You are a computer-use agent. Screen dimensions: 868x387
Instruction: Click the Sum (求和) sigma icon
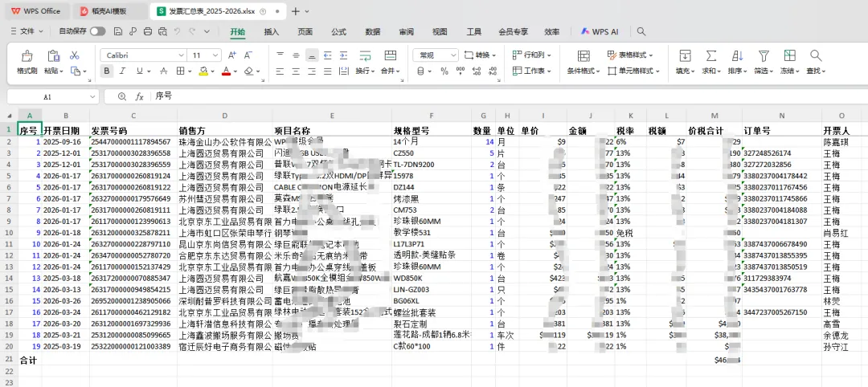[711, 56]
